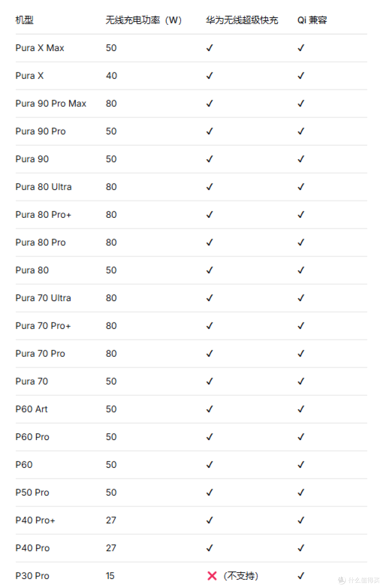Click the 机型 column header
The height and width of the screenshot is (588, 383).
point(24,20)
